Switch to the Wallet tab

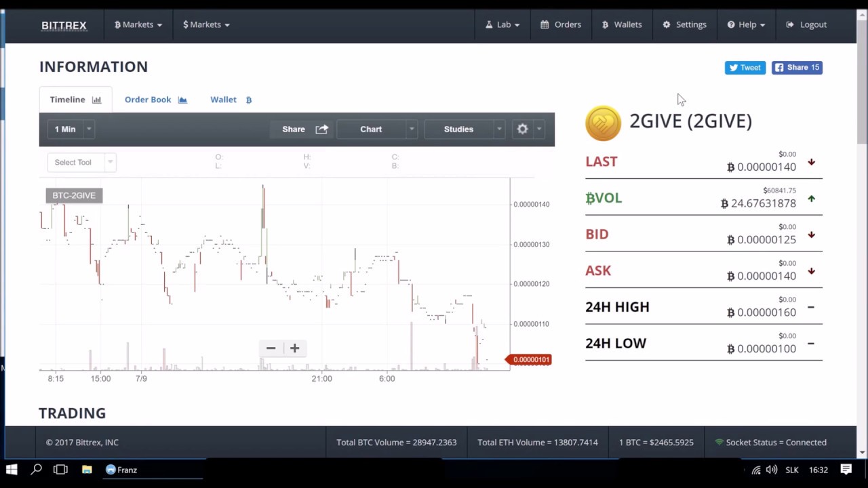(x=231, y=100)
